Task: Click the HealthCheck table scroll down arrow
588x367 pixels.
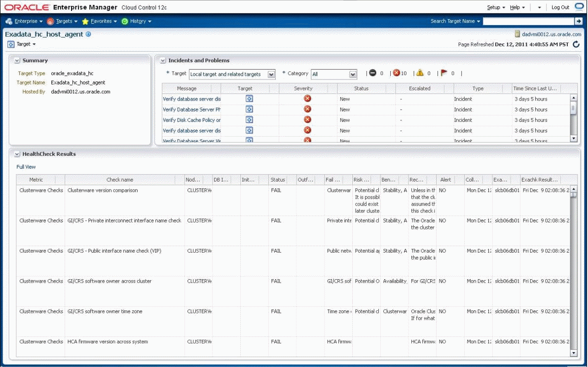Action: tap(573, 353)
